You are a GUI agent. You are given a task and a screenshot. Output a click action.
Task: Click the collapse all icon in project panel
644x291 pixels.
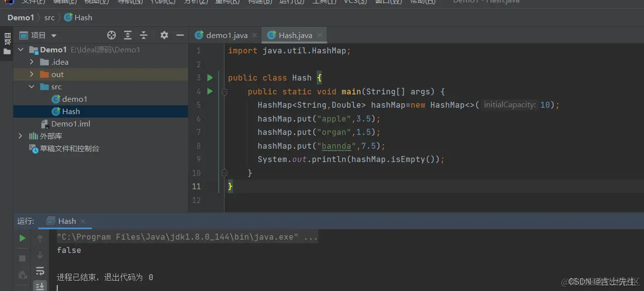click(144, 35)
